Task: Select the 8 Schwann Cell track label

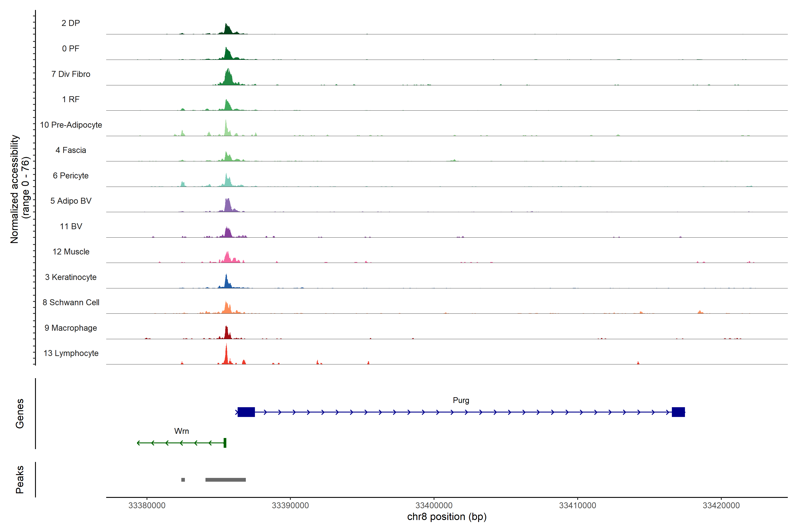Action: tap(71, 302)
